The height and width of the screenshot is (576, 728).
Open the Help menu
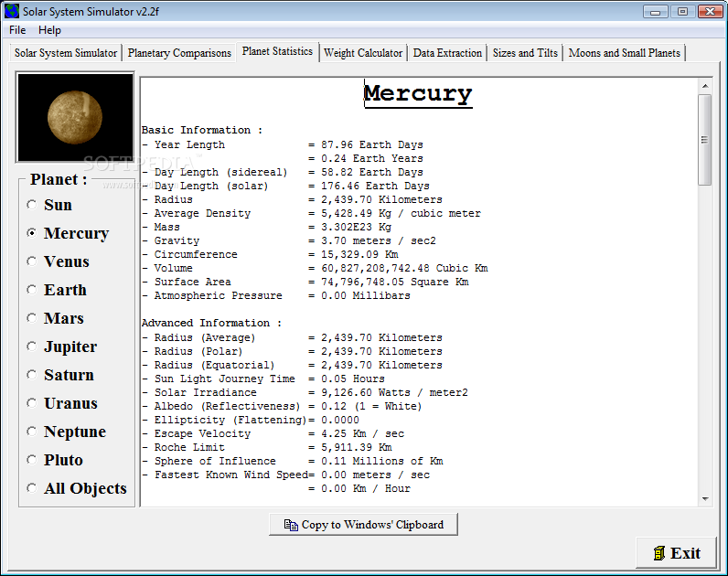point(49,30)
